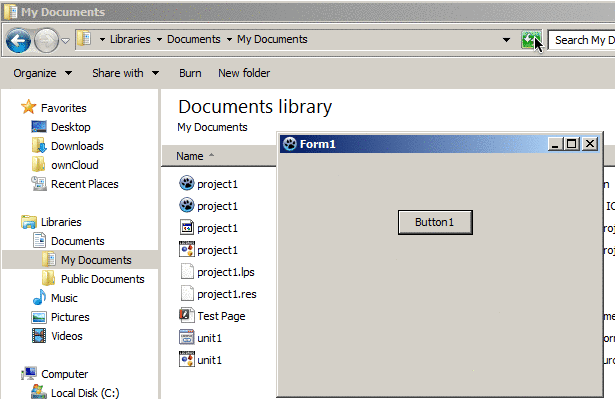615x399 pixels.
Task: Open the Share with menu
Action: pyautogui.click(x=126, y=73)
